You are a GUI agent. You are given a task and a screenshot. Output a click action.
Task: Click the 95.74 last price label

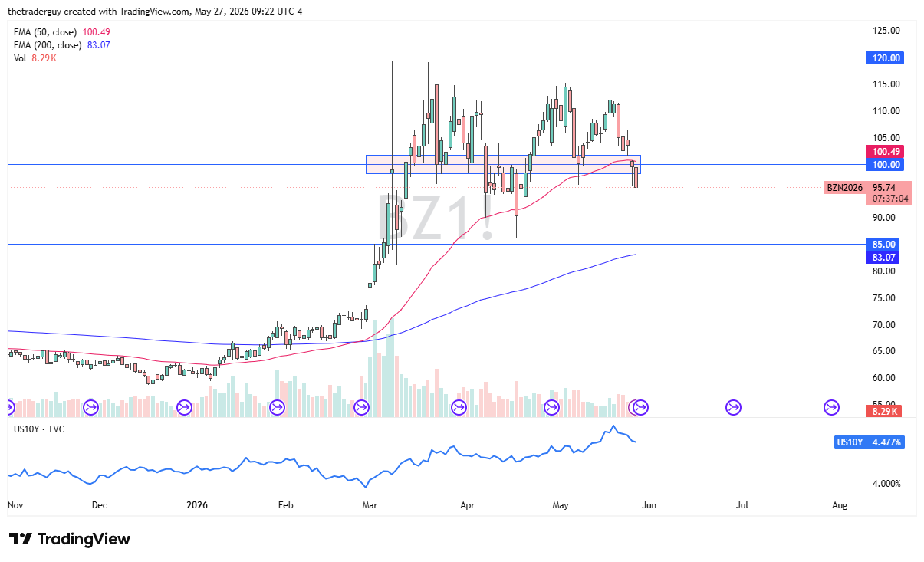(x=884, y=187)
